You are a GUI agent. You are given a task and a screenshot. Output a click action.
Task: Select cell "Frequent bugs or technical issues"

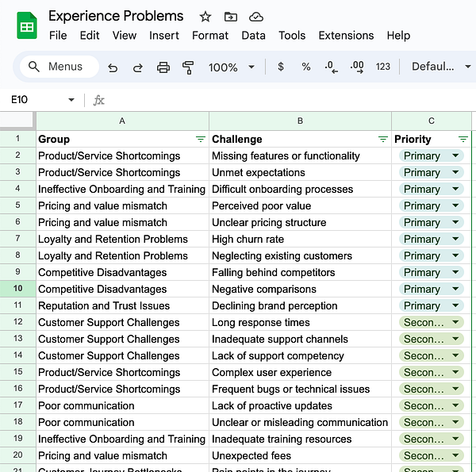pyautogui.click(x=300, y=389)
